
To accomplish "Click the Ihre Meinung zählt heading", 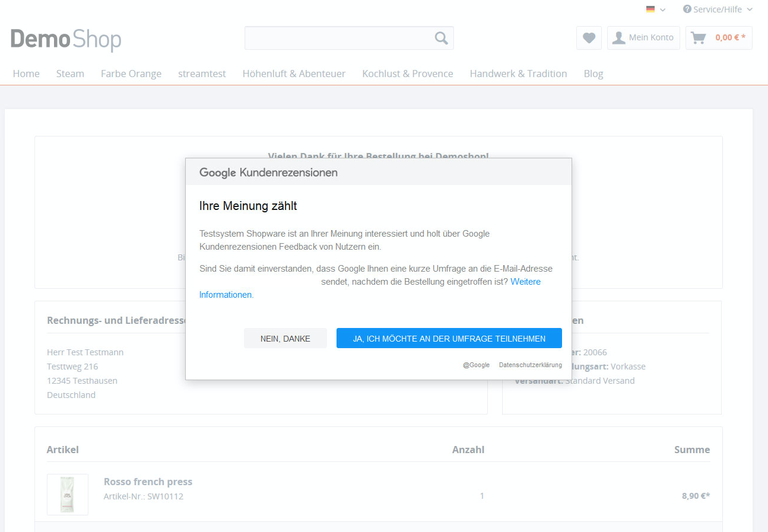I will pos(248,206).
